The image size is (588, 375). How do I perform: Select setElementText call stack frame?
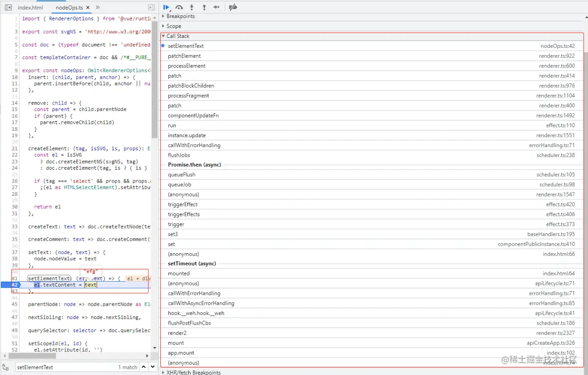pos(372,46)
